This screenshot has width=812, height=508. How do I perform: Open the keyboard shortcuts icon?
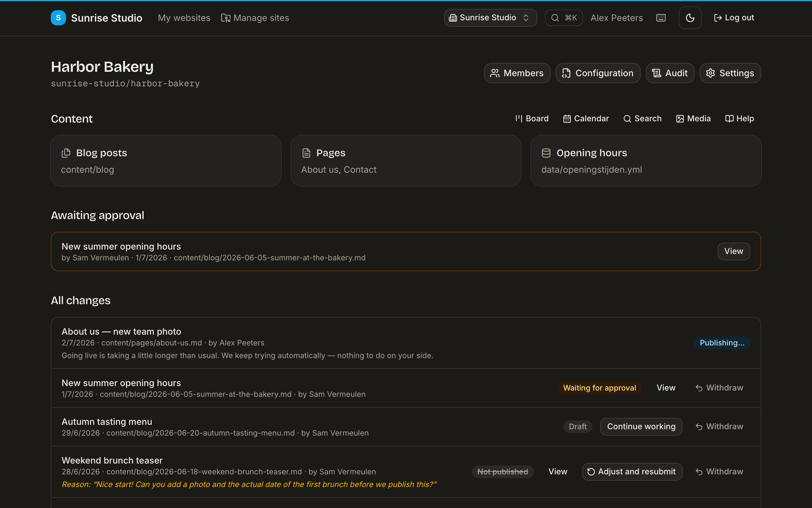click(661, 18)
